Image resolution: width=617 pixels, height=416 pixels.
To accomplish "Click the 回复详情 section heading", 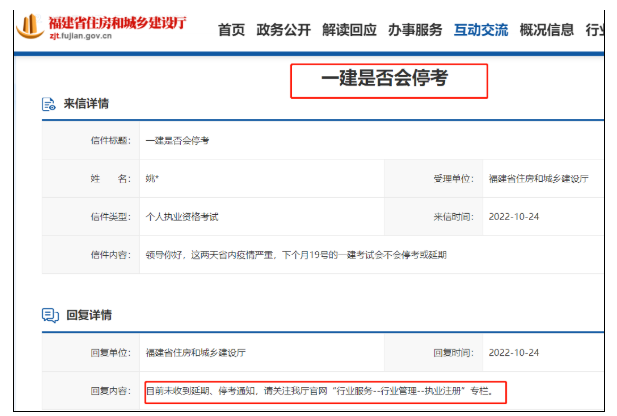I will tap(89, 315).
